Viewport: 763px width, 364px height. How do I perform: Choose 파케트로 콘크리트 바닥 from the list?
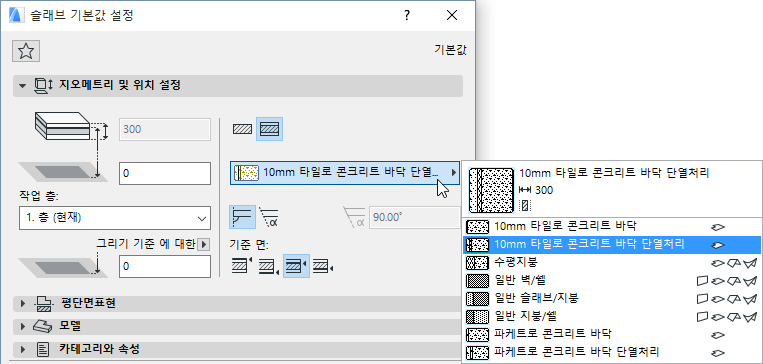[x=611, y=334]
